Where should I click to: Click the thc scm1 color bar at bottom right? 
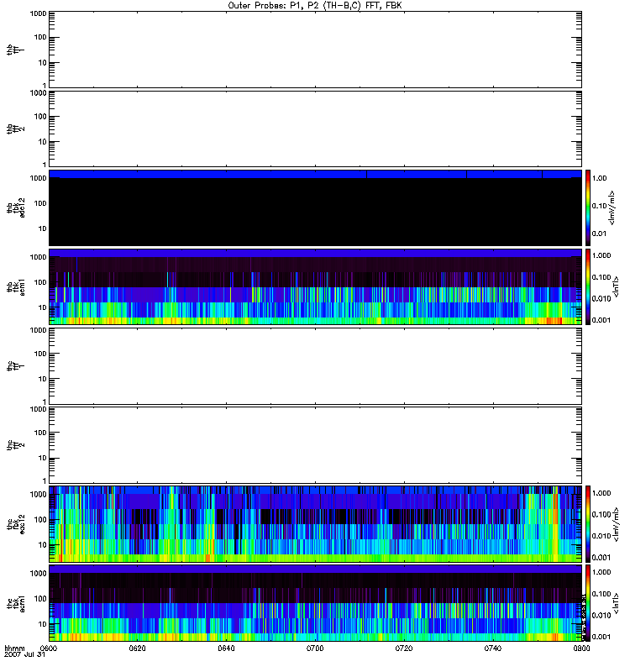click(590, 602)
